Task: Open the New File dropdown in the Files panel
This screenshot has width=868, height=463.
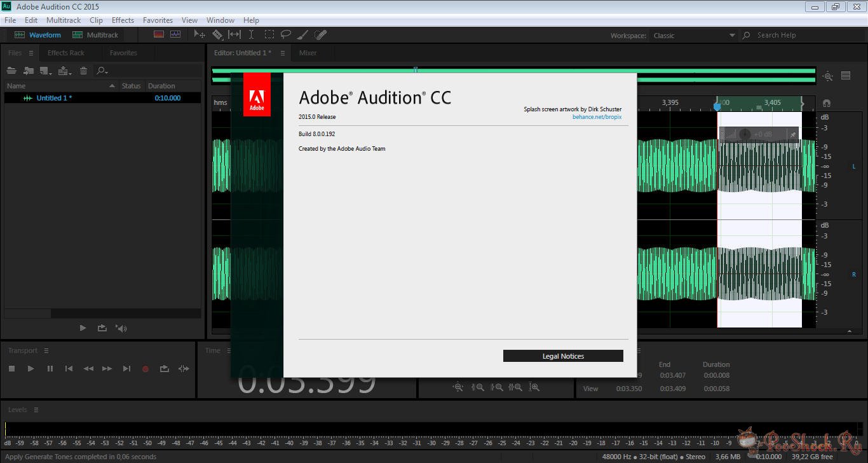Action: pos(46,71)
